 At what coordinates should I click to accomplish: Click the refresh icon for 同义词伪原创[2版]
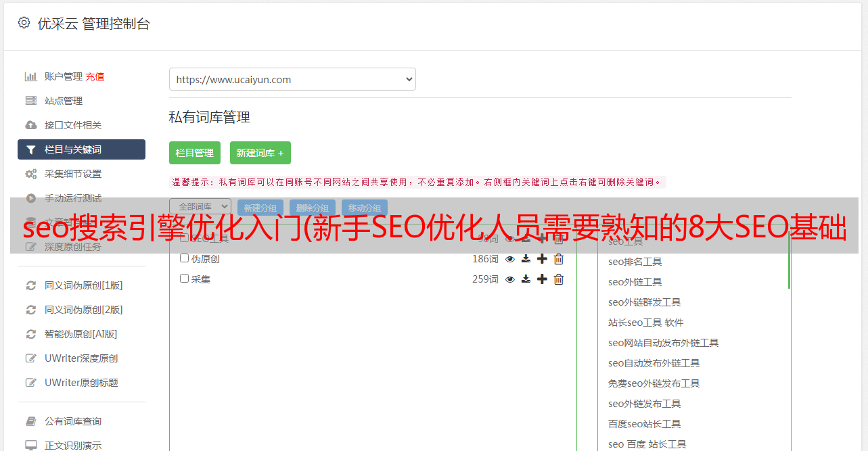[x=31, y=310]
